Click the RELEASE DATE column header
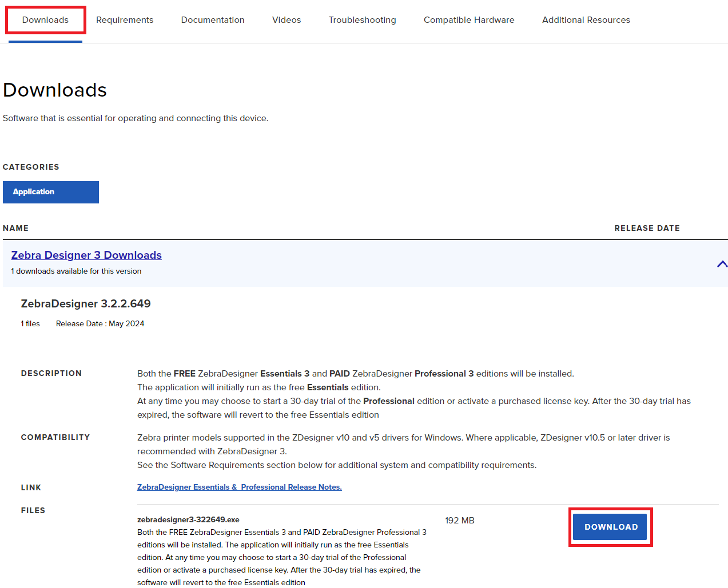The width and height of the screenshot is (728, 588). (x=647, y=228)
